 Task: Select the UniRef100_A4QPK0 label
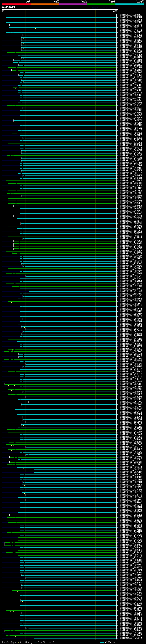coord(131,32)
